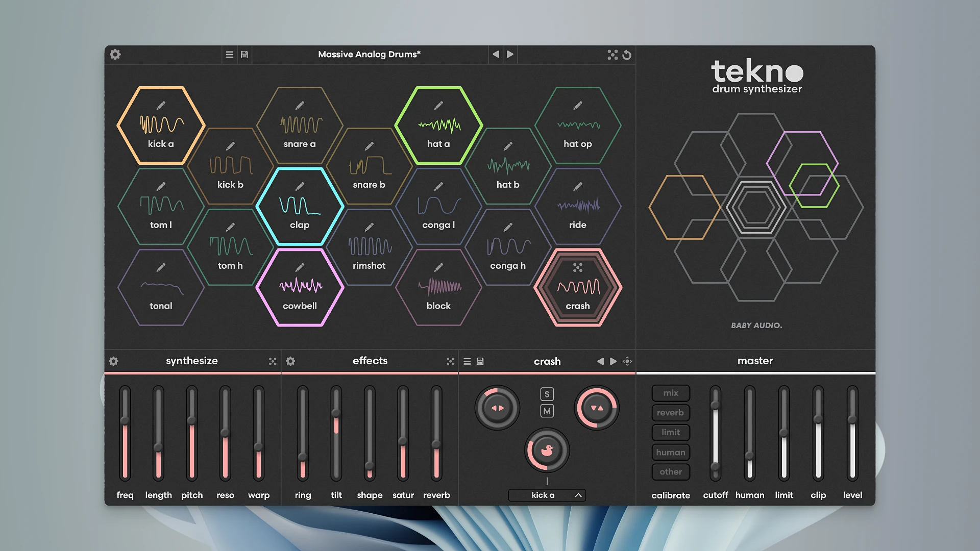980x551 pixels.
Task: Open the hamburger preset menu icon
Action: [229, 55]
